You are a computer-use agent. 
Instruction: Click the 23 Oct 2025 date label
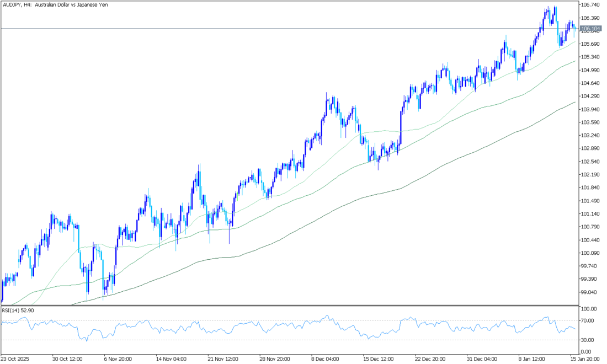(x=16, y=357)
